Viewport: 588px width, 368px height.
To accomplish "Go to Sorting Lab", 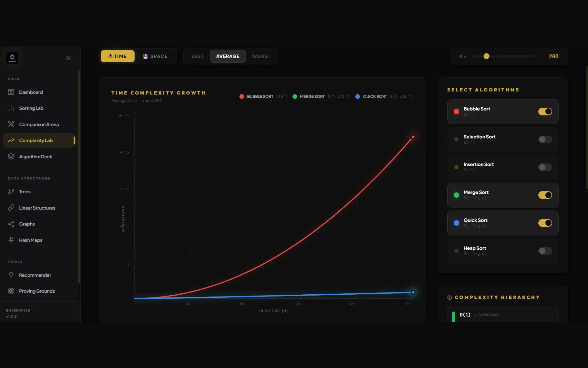I will (39, 108).
